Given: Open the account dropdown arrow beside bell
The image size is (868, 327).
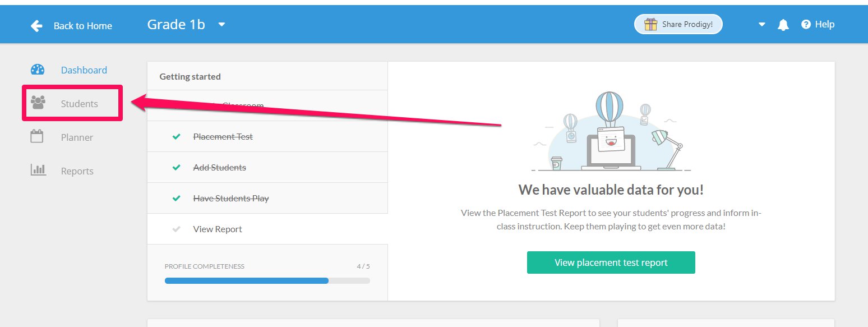Looking at the screenshot, I should pyautogui.click(x=761, y=25).
